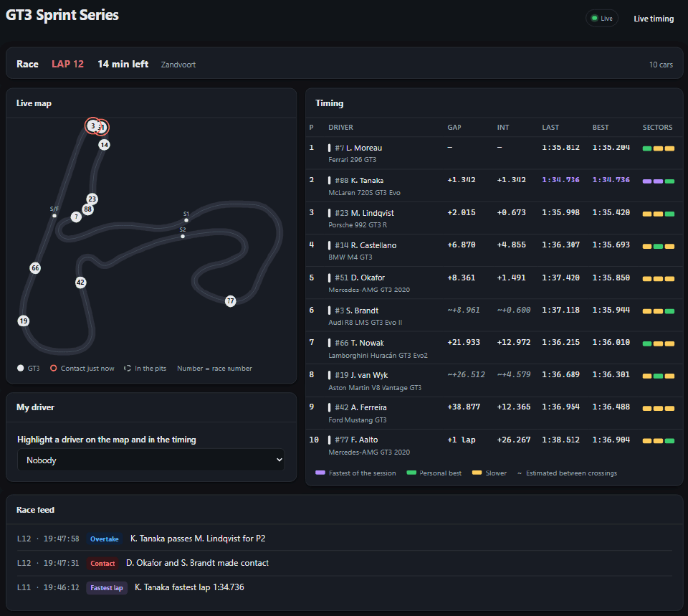Click the Live status indicator pill

click(x=601, y=19)
